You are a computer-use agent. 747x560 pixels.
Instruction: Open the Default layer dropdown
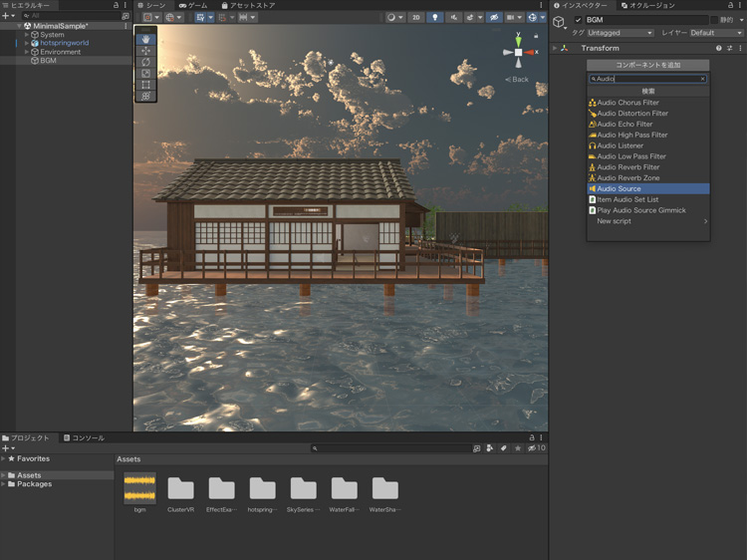click(x=716, y=33)
